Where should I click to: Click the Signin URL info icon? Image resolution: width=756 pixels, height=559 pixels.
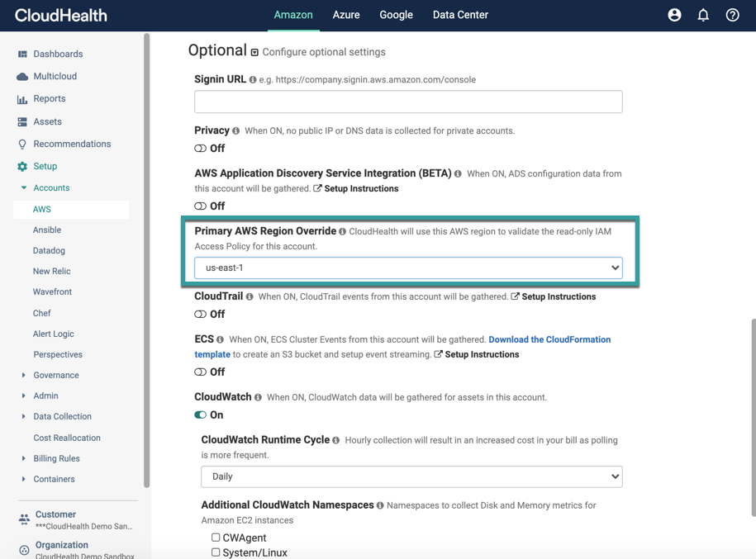[x=253, y=79]
